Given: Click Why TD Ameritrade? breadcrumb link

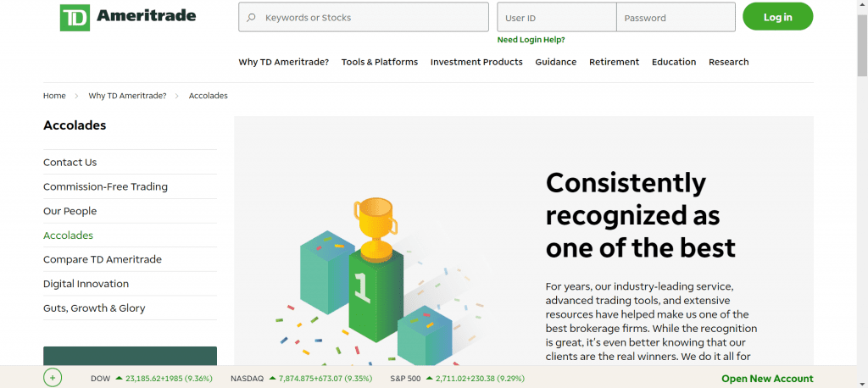Looking at the screenshot, I should tap(127, 96).
